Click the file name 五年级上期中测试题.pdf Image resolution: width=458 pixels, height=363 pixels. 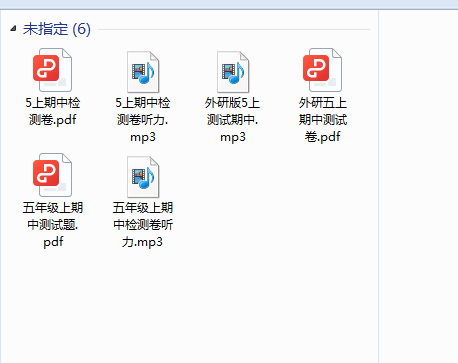(53, 225)
